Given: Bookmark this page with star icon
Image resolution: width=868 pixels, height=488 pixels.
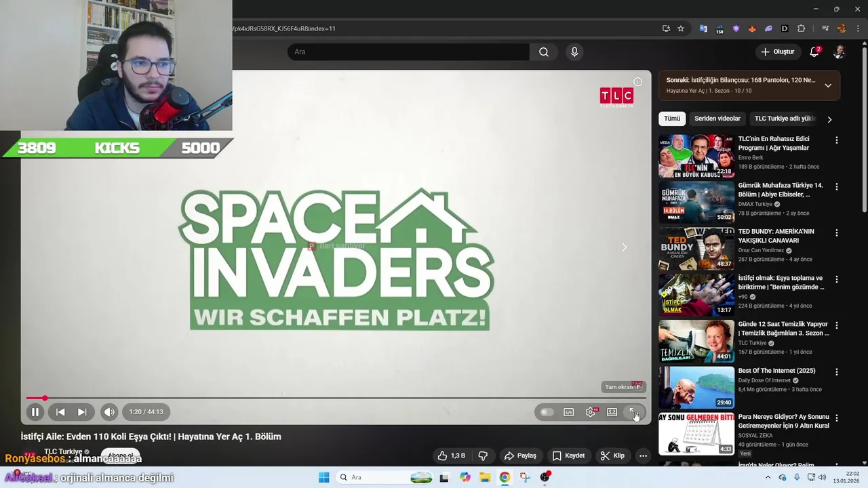Looking at the screenshot, I should coord(681,28).
